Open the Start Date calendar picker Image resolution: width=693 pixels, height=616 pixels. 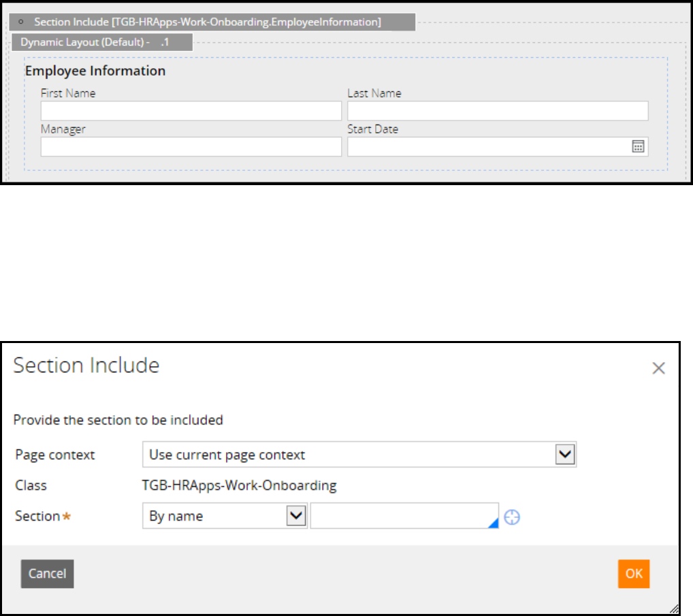638,146
